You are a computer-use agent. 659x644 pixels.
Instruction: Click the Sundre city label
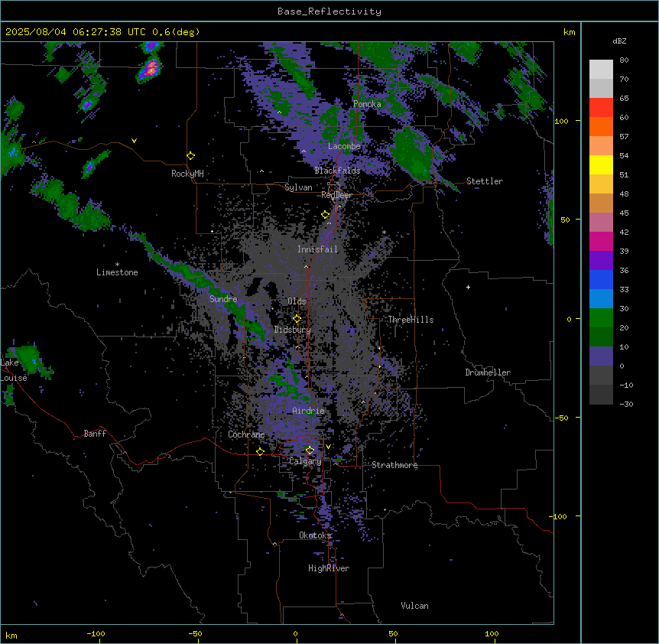point(223,299)
